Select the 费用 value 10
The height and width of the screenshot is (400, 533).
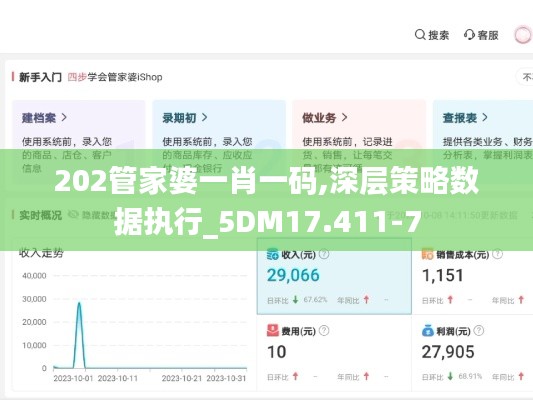coord(276,352)
